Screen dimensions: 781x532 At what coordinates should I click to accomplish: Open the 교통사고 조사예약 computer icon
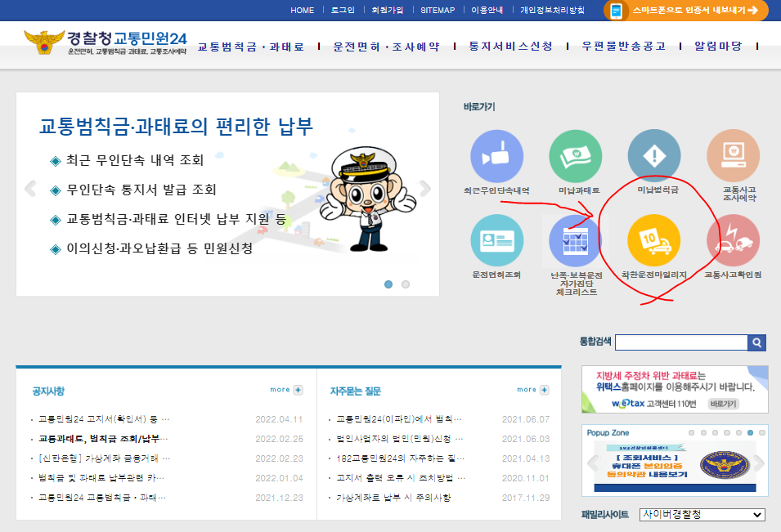pyautogui.click(x=733, y=156)
